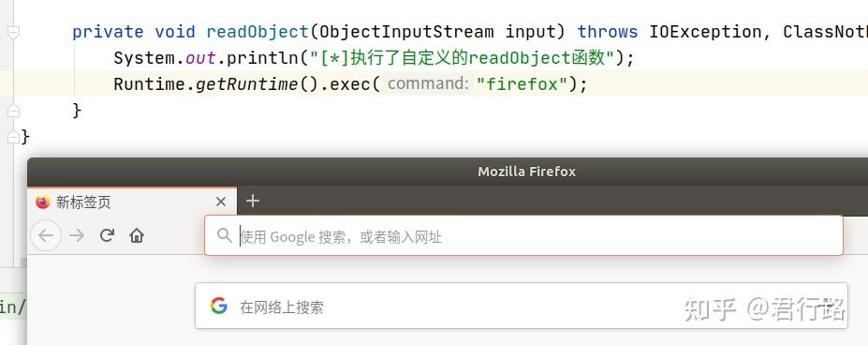Click the Mozilla Firefox title bar
Viewport: 868px width, 345px height.
pos(526,172)
